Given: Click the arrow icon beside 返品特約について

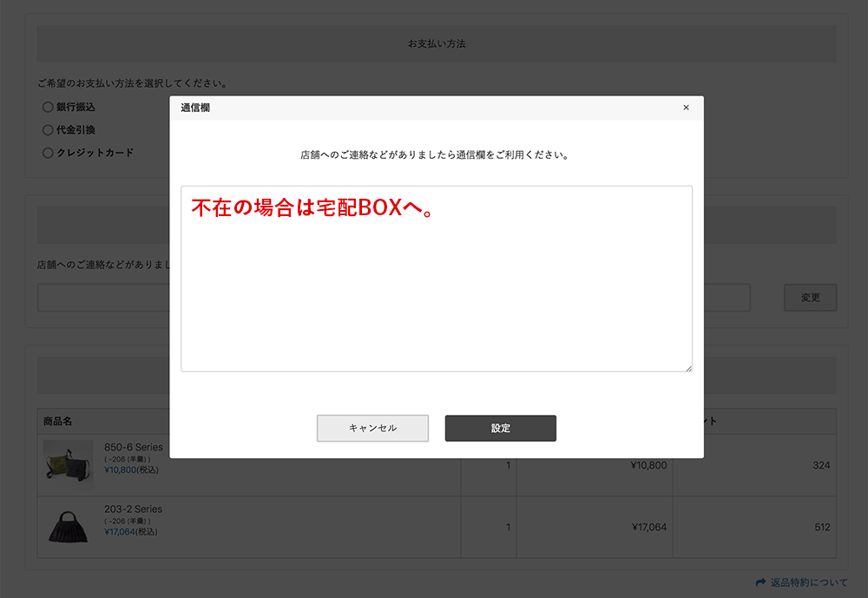Looking at the screenshot, I should tap(761, 582).
